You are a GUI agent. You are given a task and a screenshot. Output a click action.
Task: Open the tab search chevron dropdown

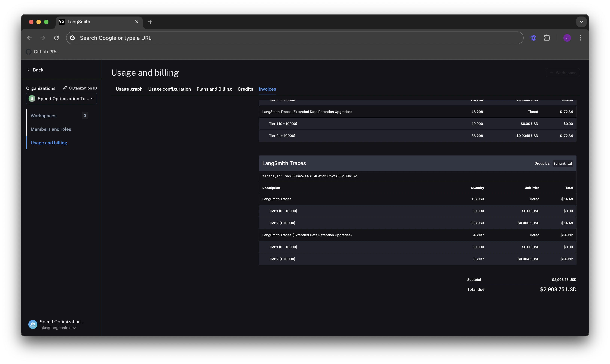pos(581,22)
